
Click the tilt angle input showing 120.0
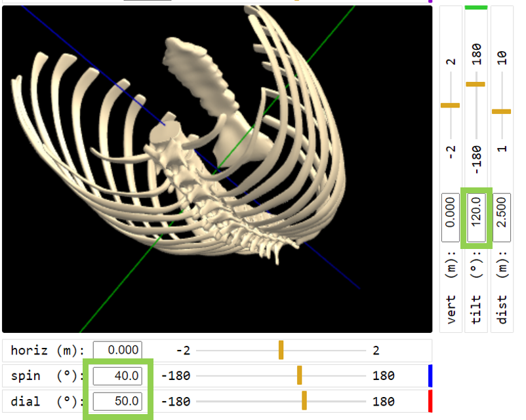[476, 218]
